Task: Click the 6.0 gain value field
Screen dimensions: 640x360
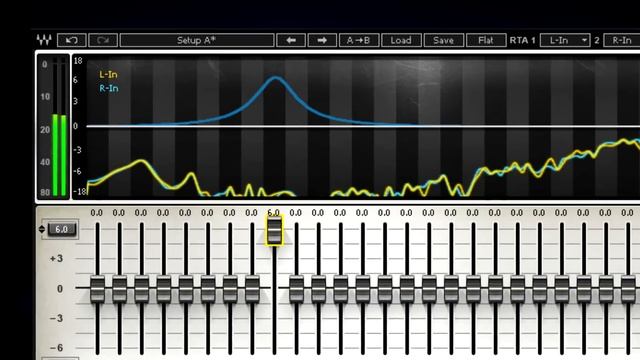Action: (62, 229)
